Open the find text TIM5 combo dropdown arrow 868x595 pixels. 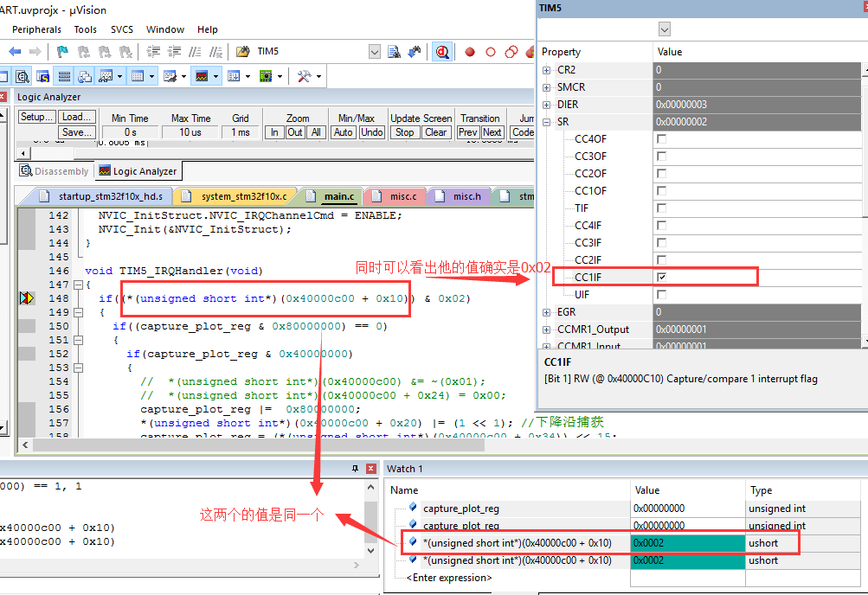[375, 51]
